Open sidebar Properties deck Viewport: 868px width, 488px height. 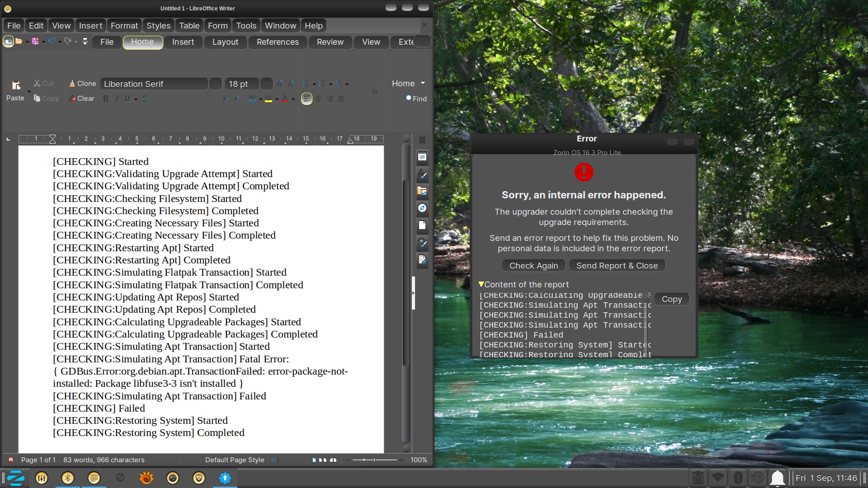click(422, 157)
